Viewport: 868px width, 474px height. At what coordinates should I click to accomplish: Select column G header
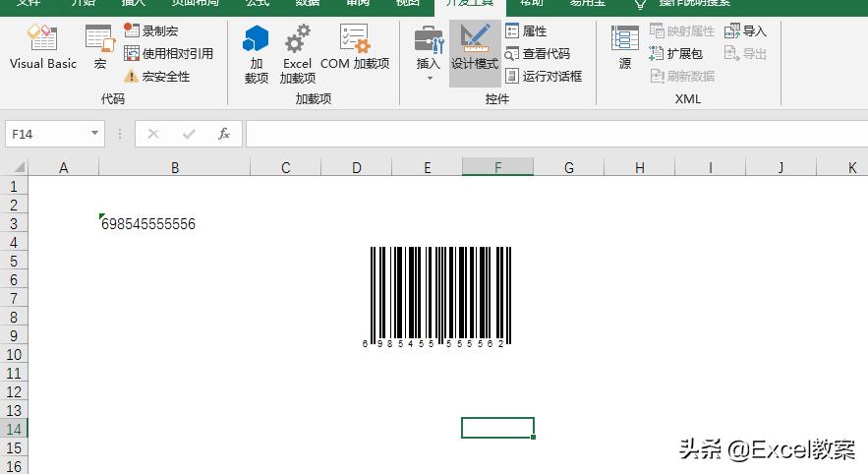[569, 167]
